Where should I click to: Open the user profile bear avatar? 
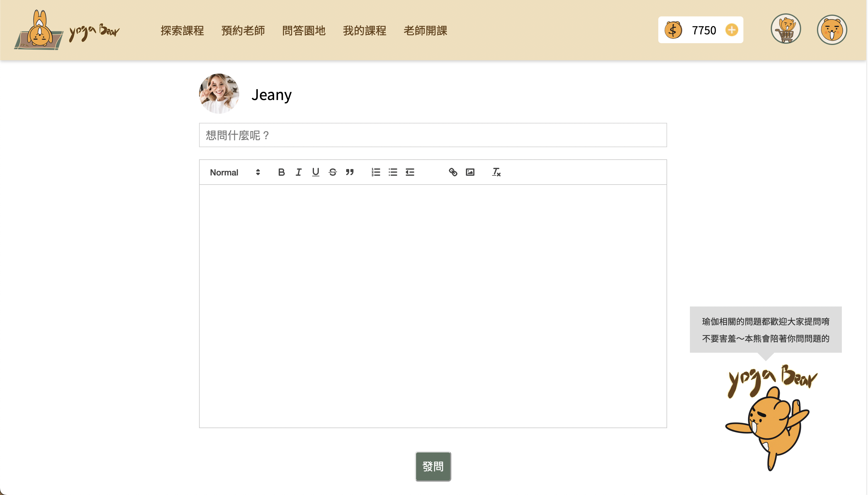tap(832, 30)
